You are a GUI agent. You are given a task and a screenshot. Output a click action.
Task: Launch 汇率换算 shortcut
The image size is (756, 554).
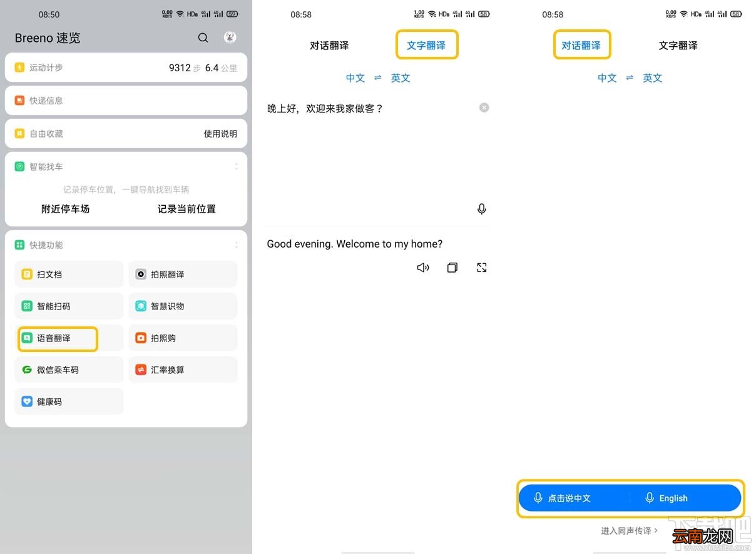pos(183,370)
